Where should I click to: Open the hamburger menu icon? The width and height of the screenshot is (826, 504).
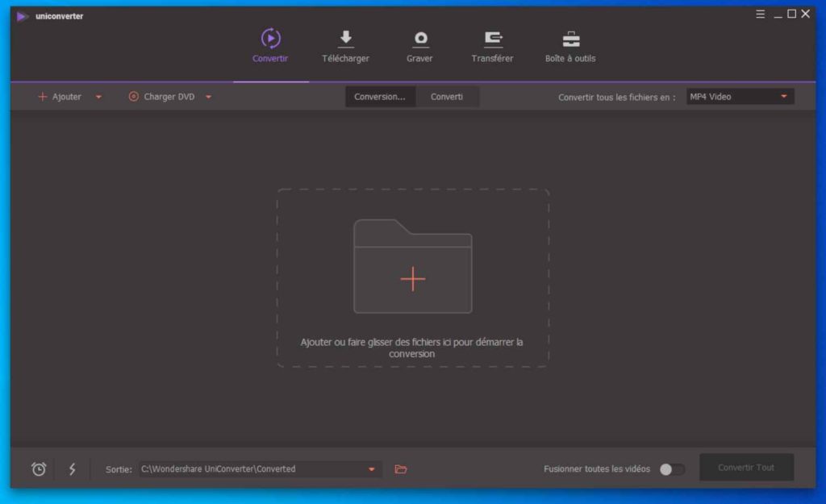click(760, 15)
